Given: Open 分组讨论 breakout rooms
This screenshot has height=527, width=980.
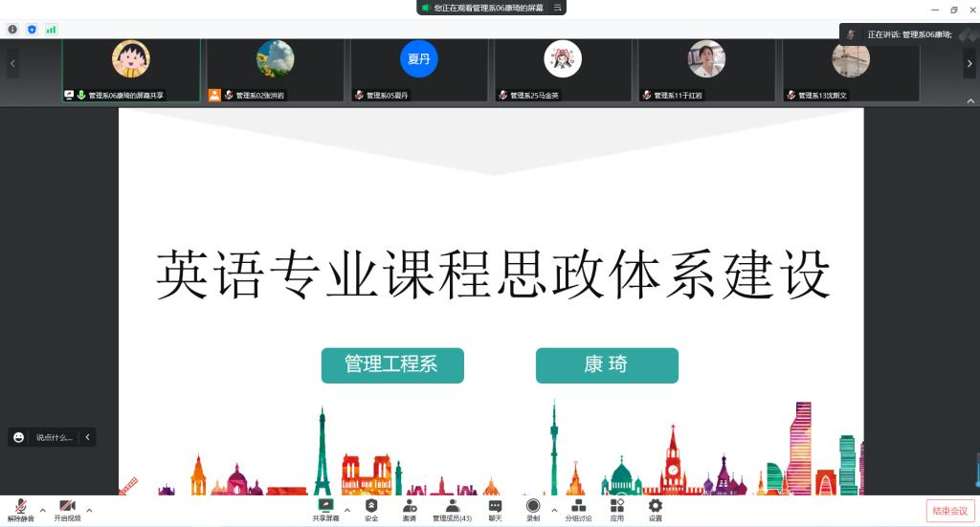Looking at the screenshot, I should coord(578,509).
